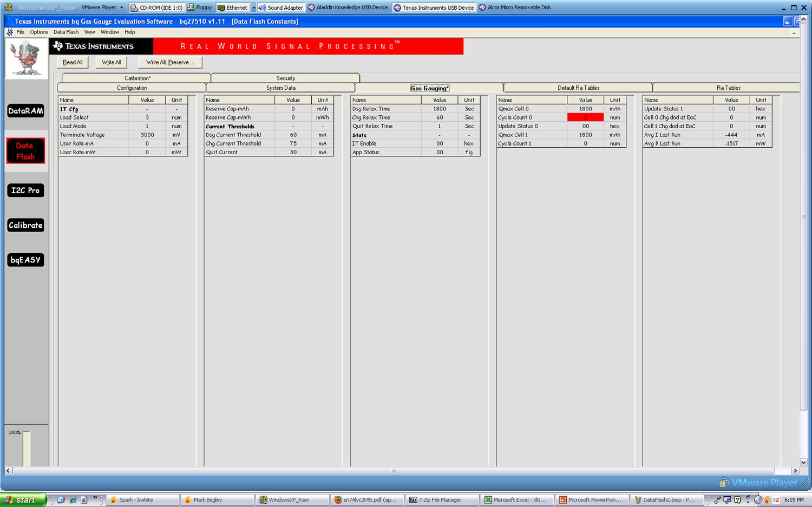Click the Read All button
This screenshot has width=812, height=507.
click(x=73, y=62)
